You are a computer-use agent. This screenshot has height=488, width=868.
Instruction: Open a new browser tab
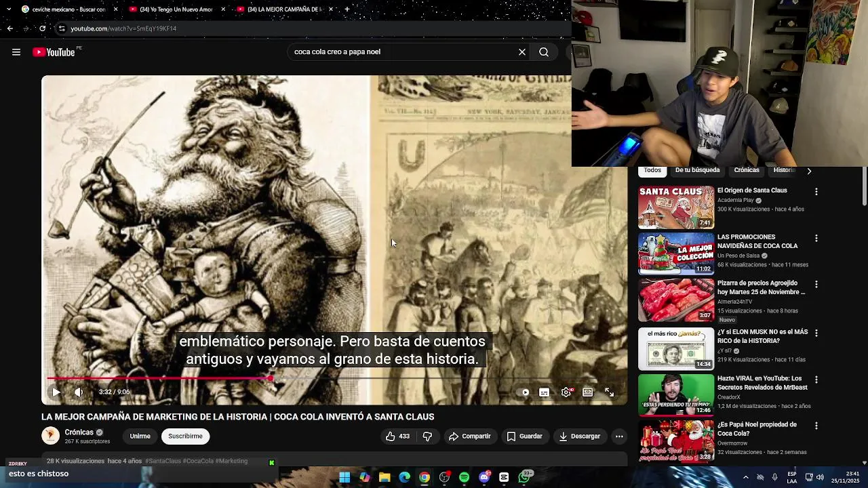point(347,9)
